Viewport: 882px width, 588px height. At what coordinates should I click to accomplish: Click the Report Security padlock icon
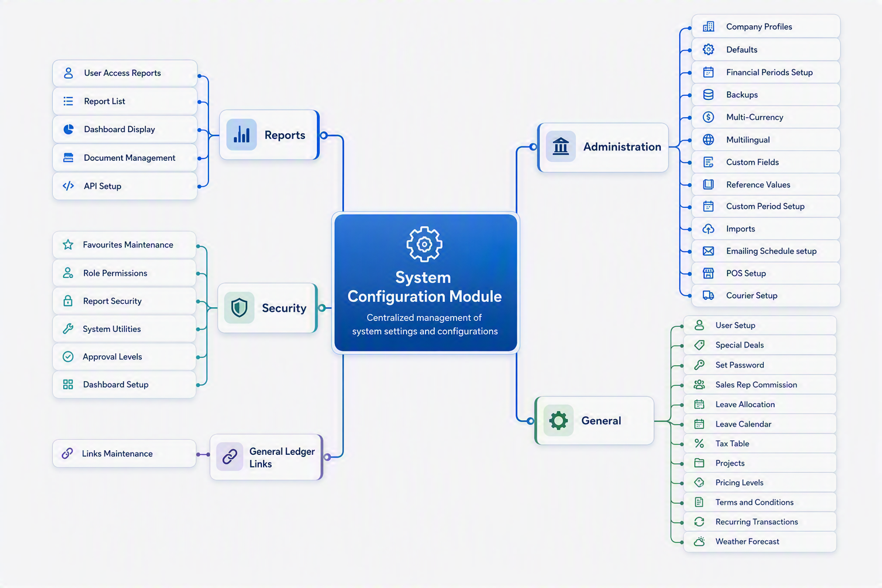pos(68,301)
